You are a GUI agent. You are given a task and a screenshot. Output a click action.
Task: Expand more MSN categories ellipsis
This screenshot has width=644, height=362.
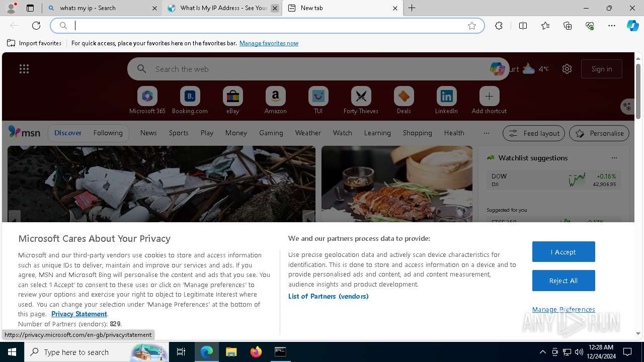click(x=486, y=133)
